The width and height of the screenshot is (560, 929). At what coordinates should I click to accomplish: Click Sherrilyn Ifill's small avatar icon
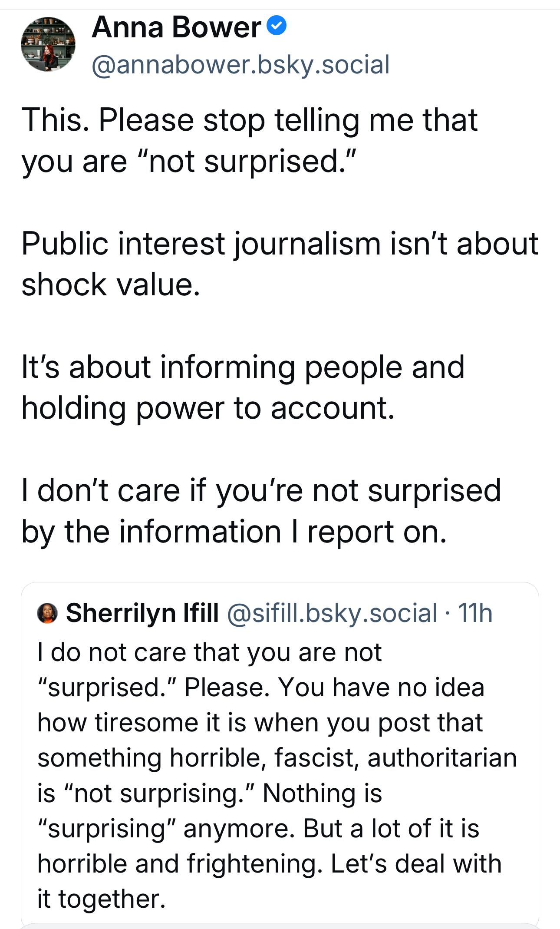[48, 613]
